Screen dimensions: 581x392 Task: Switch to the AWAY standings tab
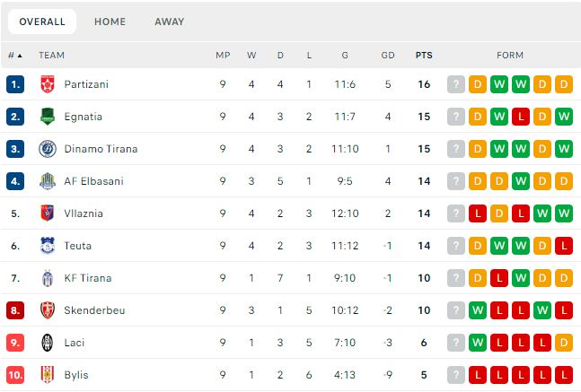(170, 22)
